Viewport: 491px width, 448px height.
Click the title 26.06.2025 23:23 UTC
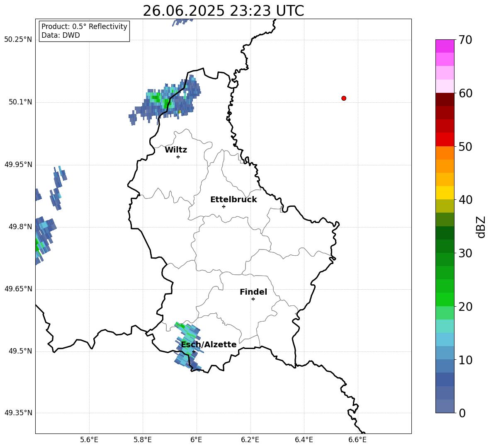coord(223,11)
